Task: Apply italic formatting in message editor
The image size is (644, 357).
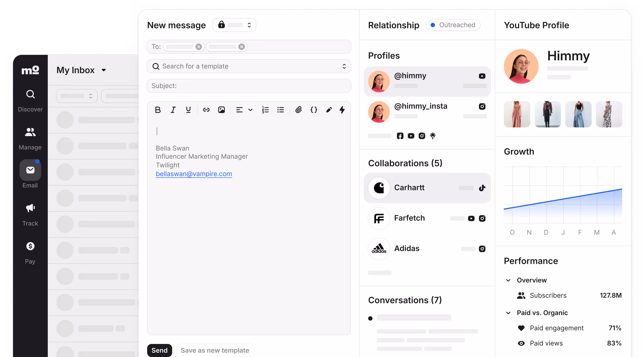Action: (173, 110)
